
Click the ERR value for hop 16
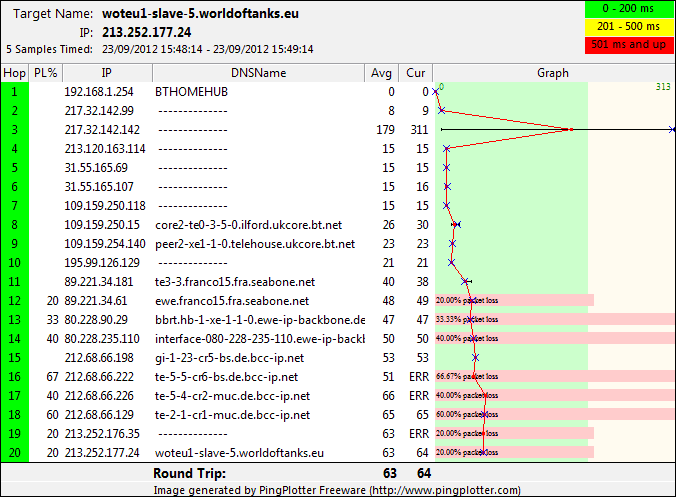(x=419, y=377)
